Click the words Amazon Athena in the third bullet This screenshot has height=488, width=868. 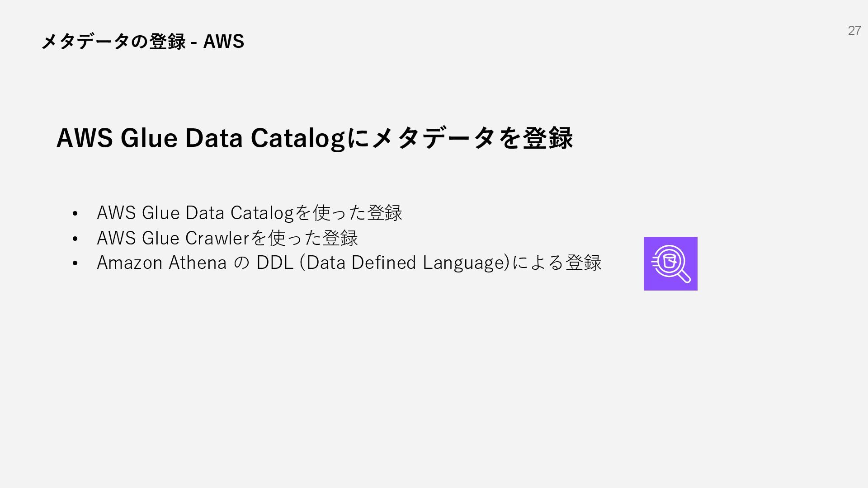click(x=161, y=263)
